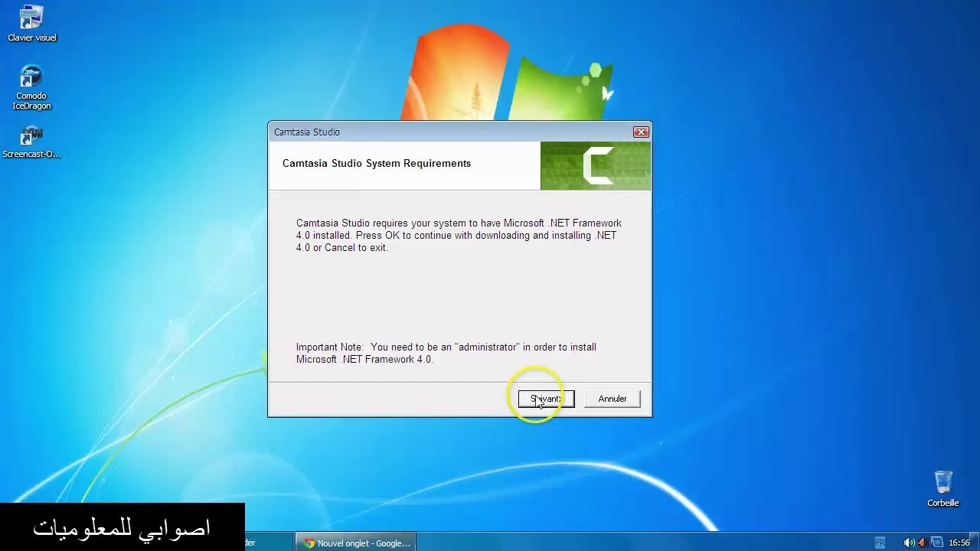Click the "Important Note" paragraph text
Screen dimensions: 980x551
pyautogui.click(x=446, y=353)
